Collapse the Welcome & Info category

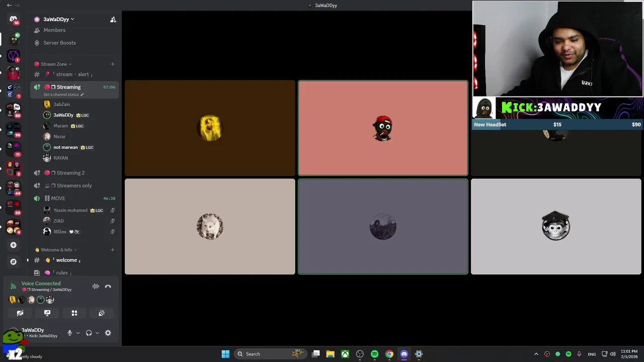pos(56,250)
